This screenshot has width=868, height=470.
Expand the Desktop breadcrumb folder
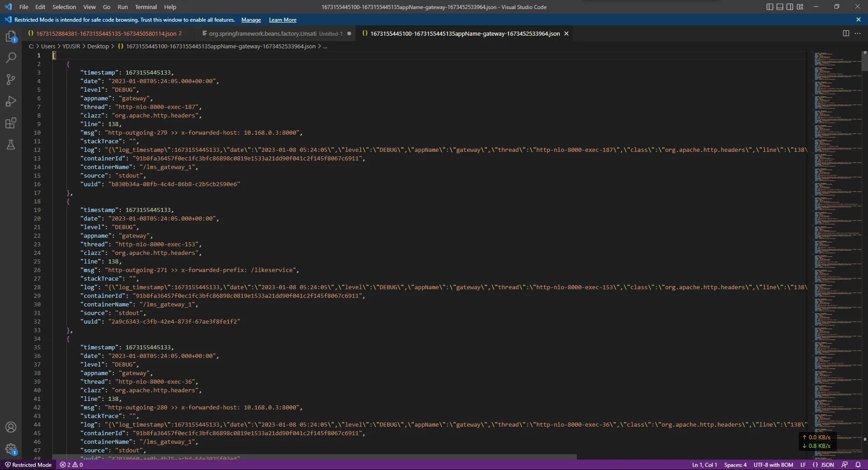click(x=98, y=46)
